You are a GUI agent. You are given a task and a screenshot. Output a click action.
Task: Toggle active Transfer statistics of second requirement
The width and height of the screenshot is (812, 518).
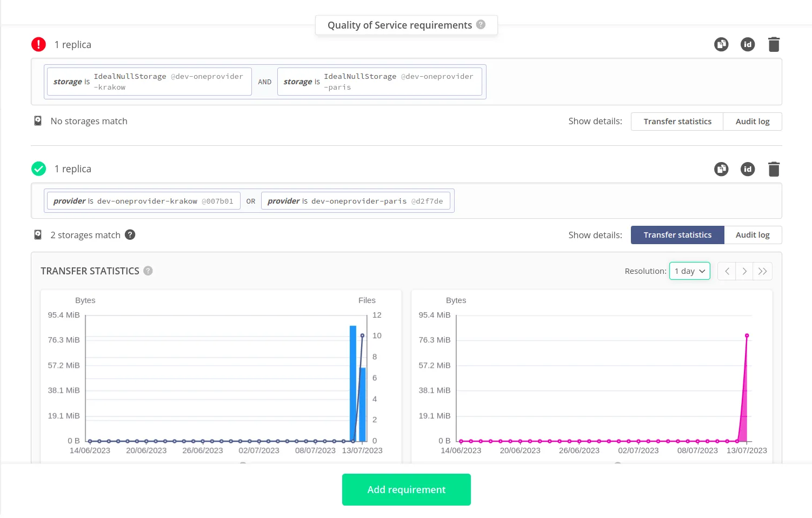pyautogui.click(x=677, y=235)
